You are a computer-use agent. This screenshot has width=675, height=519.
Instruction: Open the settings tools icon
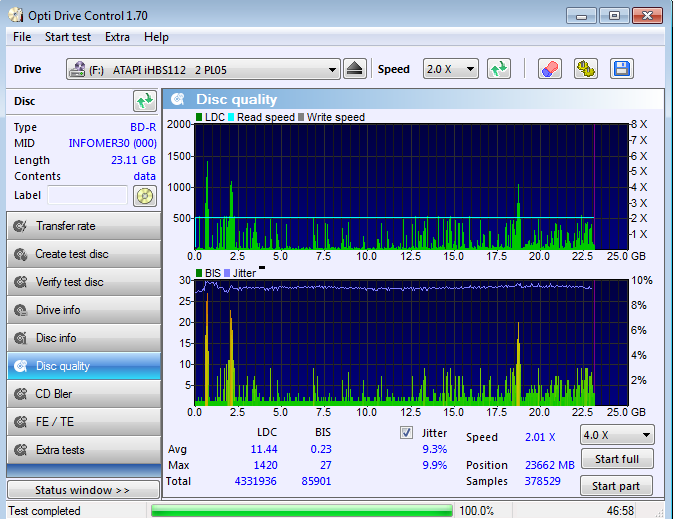tap(585, 69)
